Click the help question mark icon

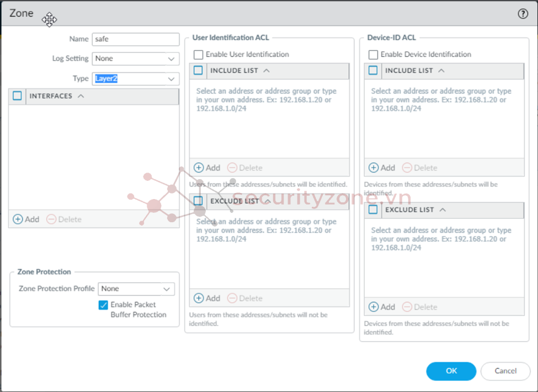[x=523, y=14]
